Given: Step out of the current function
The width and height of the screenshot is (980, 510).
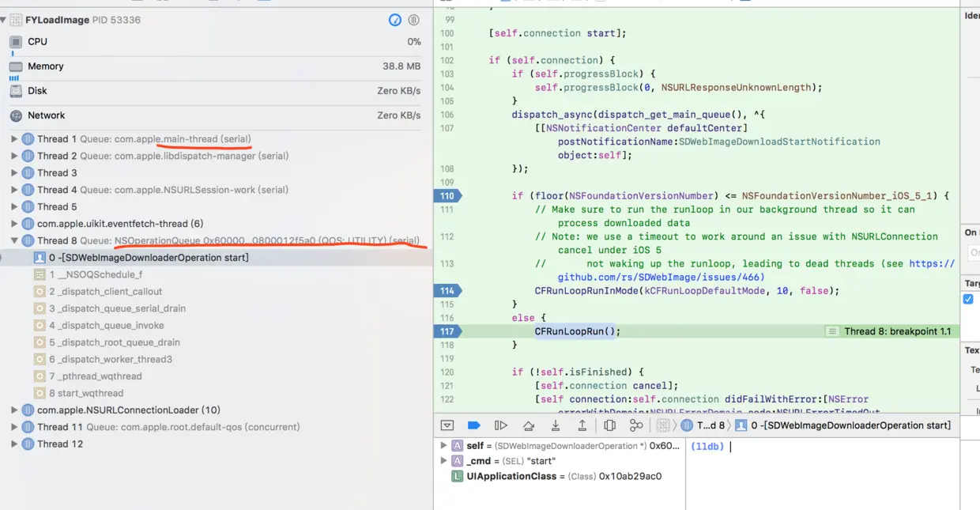Looking at the screenshot, I should (582, 425).
